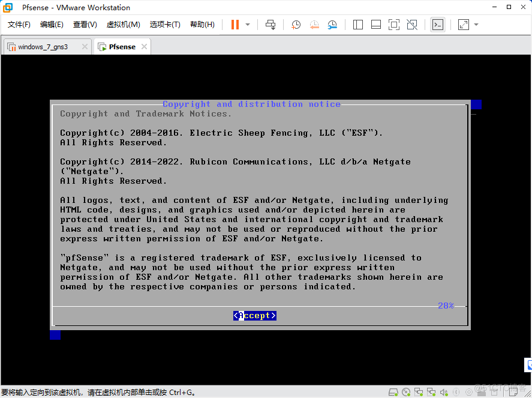Open the message log icon in the status bar
The image size is (532, 398).
click(513, 392)
